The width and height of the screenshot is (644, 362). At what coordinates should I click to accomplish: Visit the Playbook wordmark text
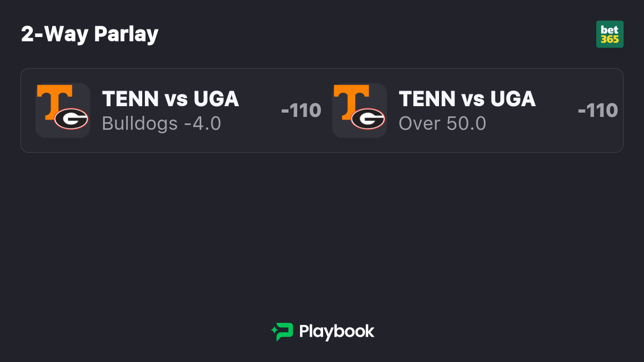(x=336, y=331)
